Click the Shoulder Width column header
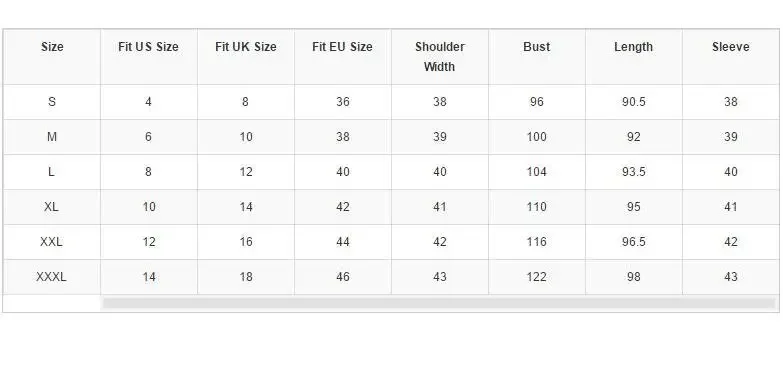This screenshot has height=377, width=783. tap(439, 56)
